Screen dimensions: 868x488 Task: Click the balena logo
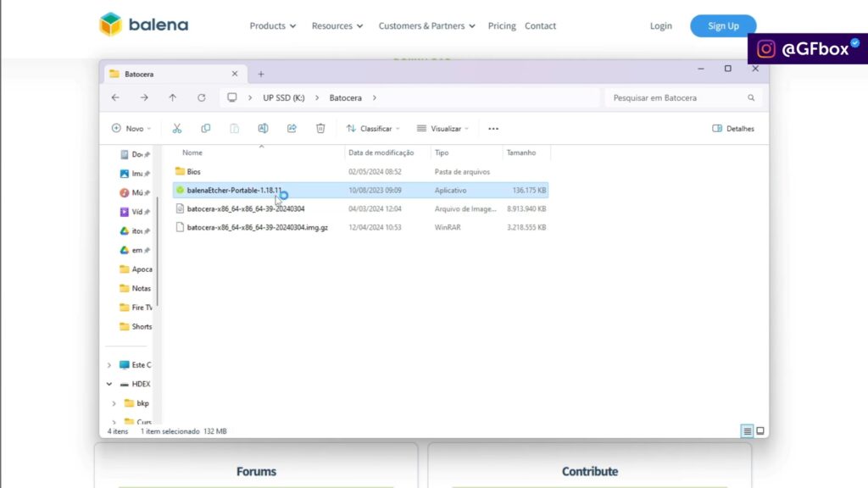tap(143, 25)
